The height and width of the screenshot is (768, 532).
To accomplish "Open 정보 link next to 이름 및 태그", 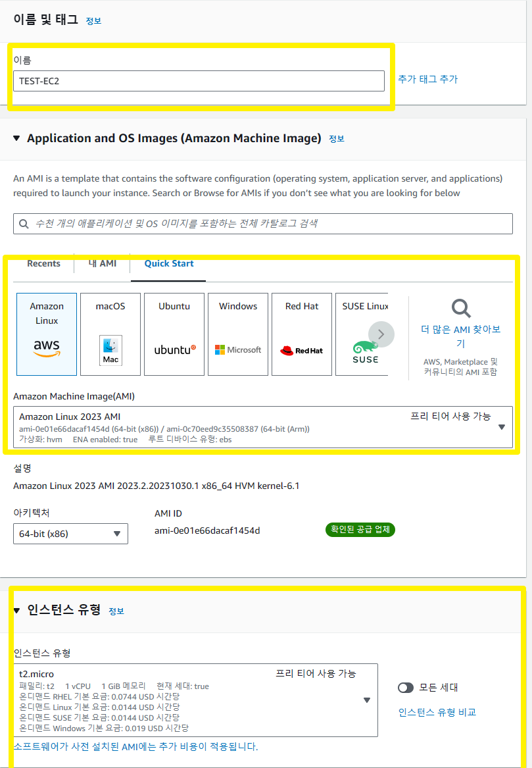I will [x=93, y=20].
